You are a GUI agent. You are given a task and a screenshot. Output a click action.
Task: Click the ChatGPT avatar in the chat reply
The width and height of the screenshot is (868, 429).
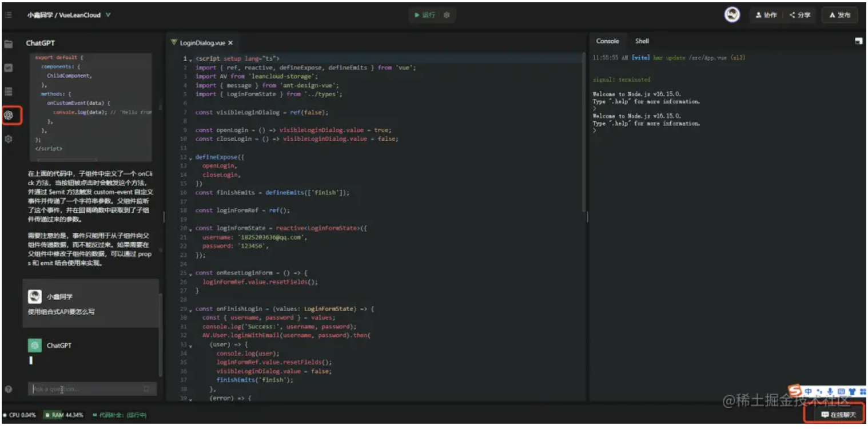point(35,345)
